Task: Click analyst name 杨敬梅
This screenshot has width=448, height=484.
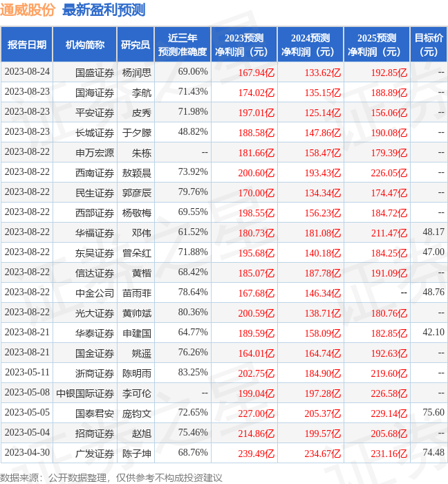Action: tap(137, 213)
